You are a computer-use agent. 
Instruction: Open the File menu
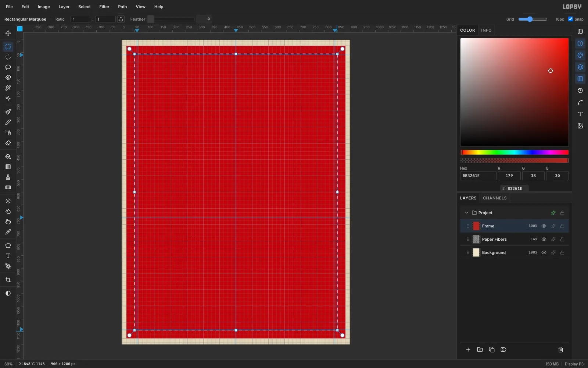point(9,7)
